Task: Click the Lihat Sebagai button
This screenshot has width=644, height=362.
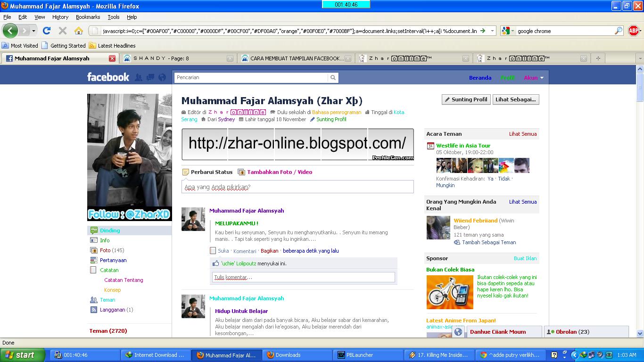Action: coord(516,99)
